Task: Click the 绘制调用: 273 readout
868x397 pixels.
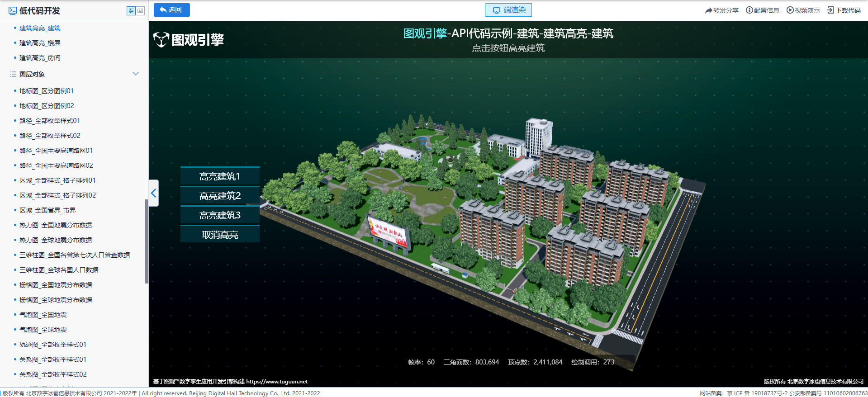Action: (x=593, y=362)
